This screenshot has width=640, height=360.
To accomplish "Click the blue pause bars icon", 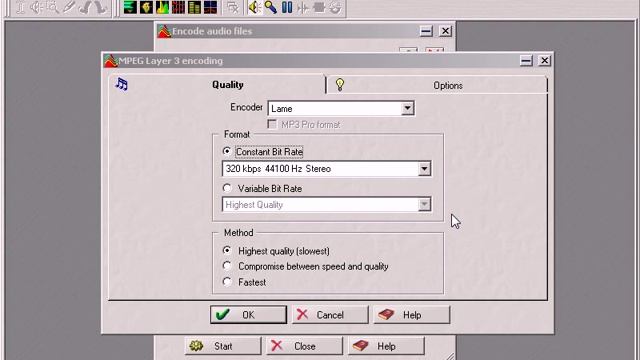I will [287, 7].
